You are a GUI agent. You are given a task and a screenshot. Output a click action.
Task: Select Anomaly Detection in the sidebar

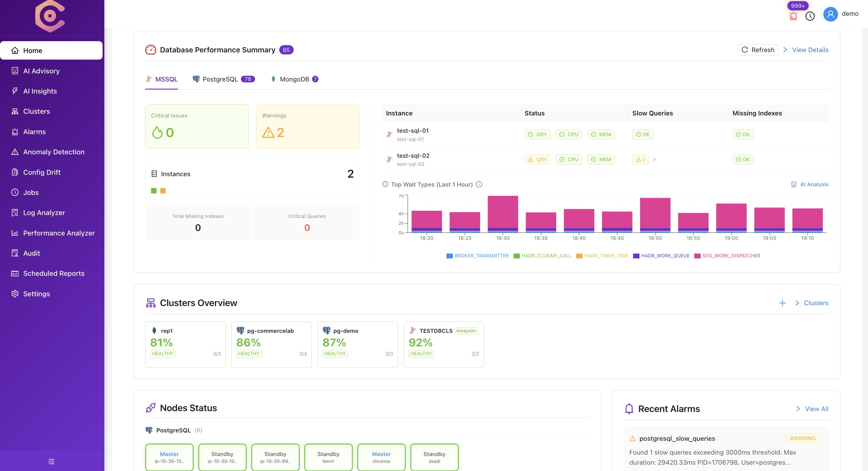click(x=54, y=151)
